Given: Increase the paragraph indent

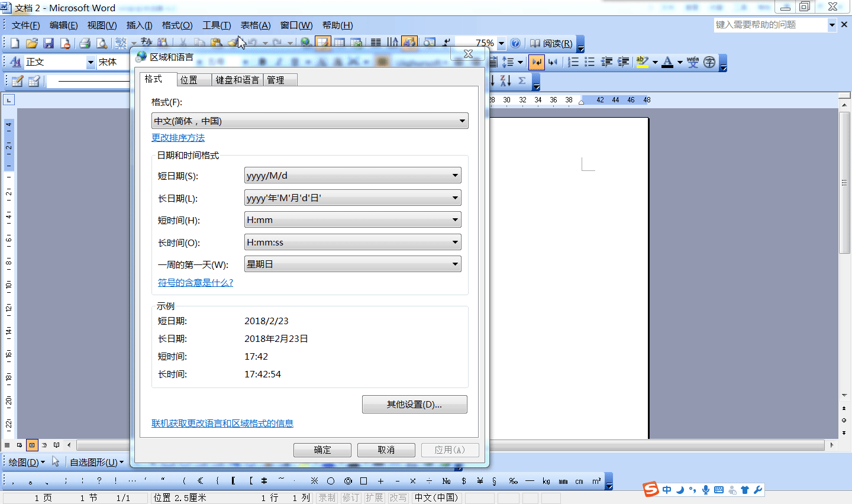Looking at the screenshot, I should [623, 62].
